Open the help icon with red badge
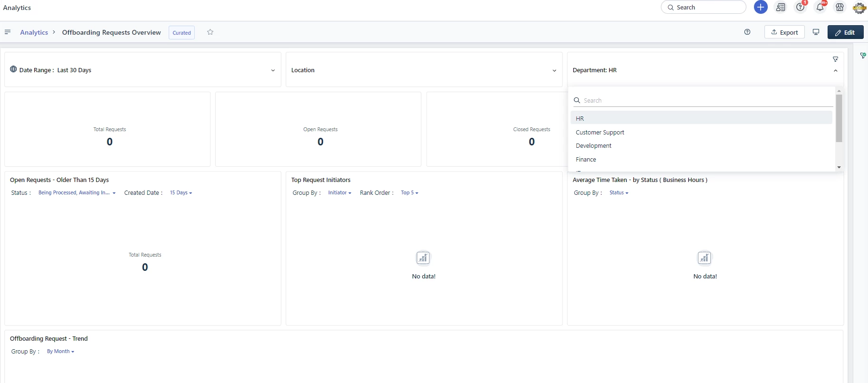The height and width of the screenshot is (383, 868). coord(801,7)
